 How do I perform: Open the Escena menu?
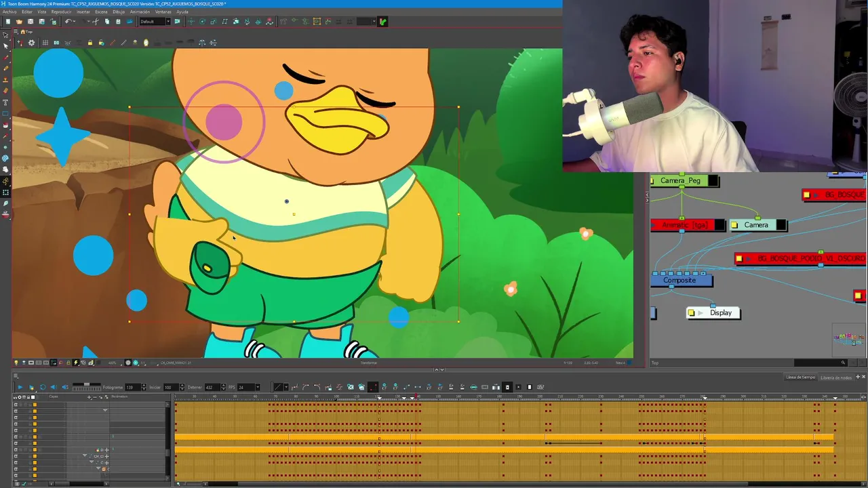(x=101, y=12)
